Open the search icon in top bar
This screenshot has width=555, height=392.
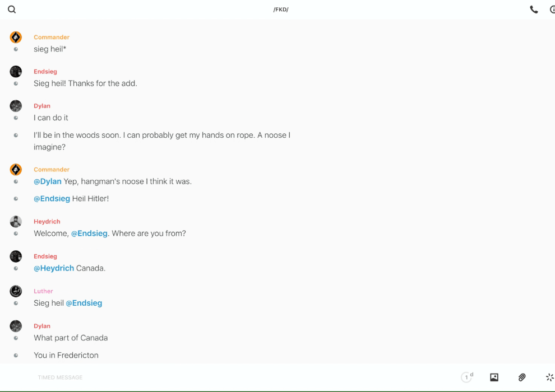tap(12, 10)
